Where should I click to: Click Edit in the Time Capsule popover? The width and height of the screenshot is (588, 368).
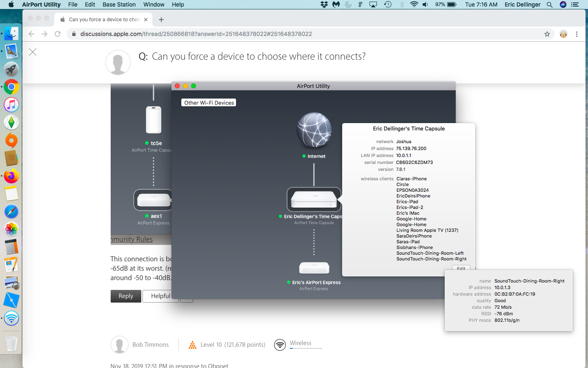(x=461, y=269)
